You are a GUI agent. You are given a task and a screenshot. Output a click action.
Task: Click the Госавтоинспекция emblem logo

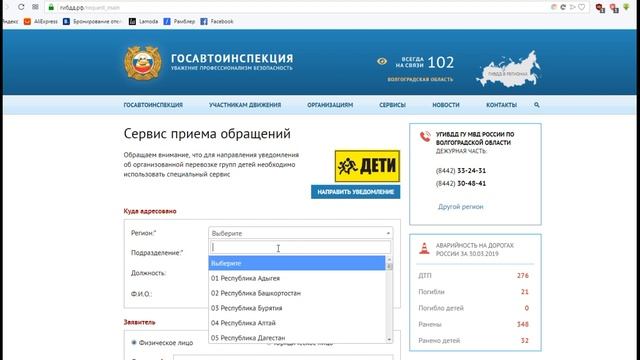tap(142, 63)
